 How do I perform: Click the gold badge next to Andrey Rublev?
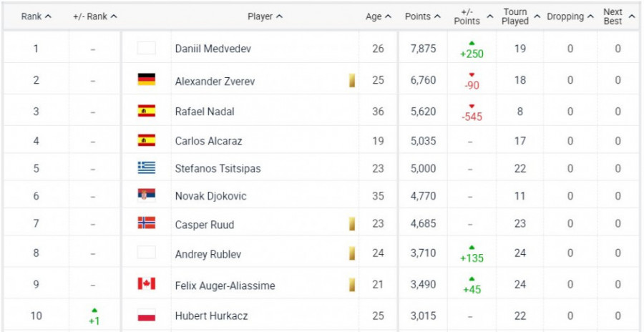tap(352, 253)
